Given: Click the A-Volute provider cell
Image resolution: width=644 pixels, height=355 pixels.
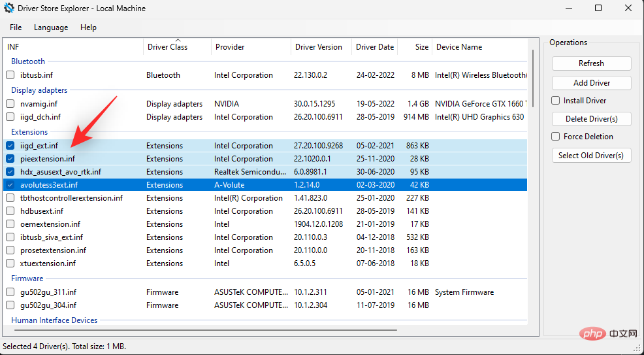Looking at the screenshot, I should coord(229,185).
